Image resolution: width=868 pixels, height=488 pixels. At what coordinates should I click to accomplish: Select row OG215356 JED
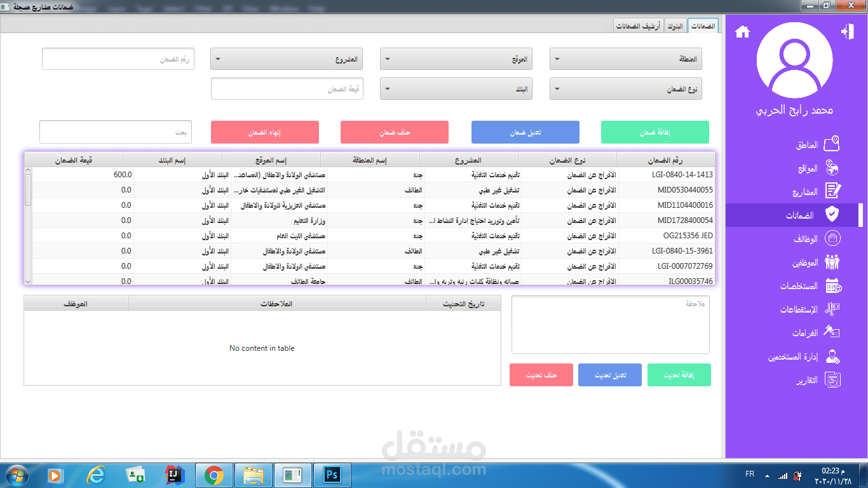(x=374, y=235)
